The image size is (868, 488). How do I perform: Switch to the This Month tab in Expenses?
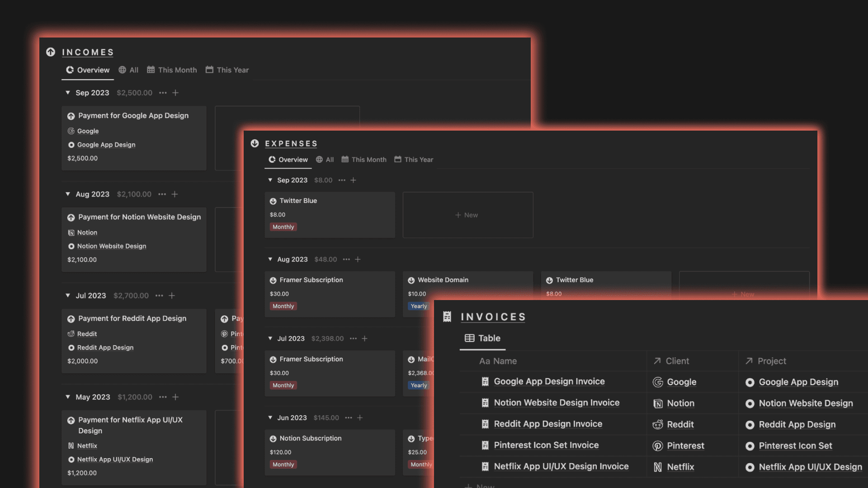tap(368, 159)
